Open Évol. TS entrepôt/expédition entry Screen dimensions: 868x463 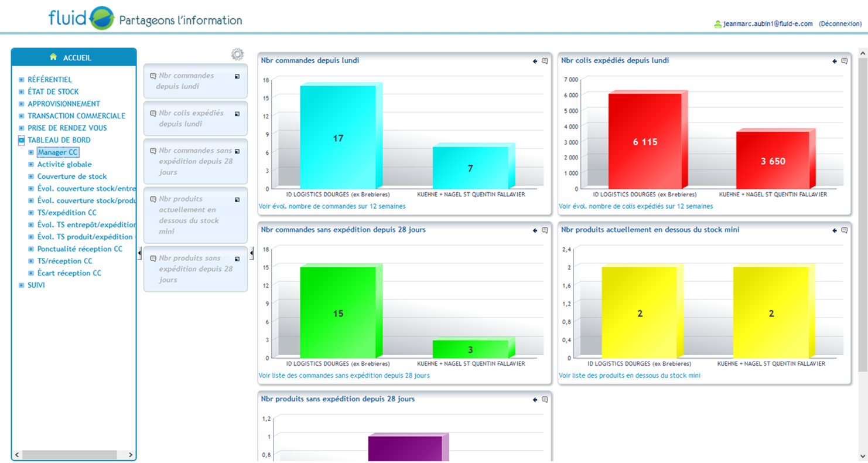pos(87,225)
